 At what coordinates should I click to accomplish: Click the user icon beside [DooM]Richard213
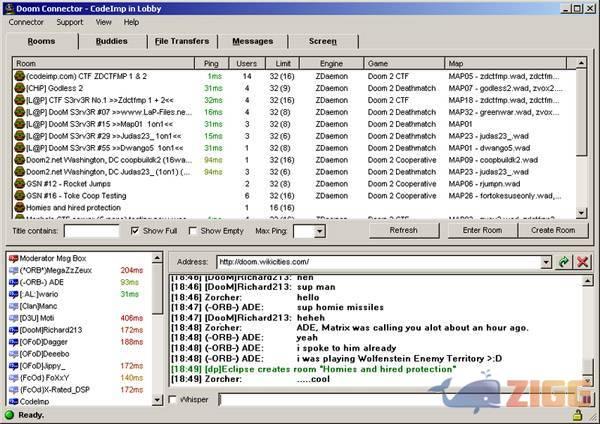tap(13, 330)
